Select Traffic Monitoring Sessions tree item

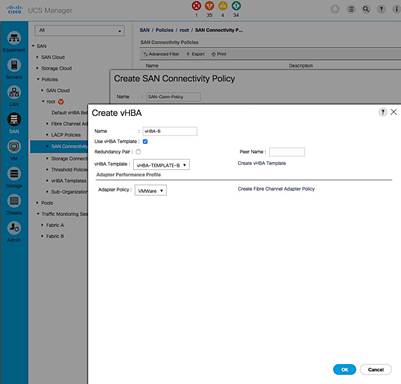(x=64, y=214)
